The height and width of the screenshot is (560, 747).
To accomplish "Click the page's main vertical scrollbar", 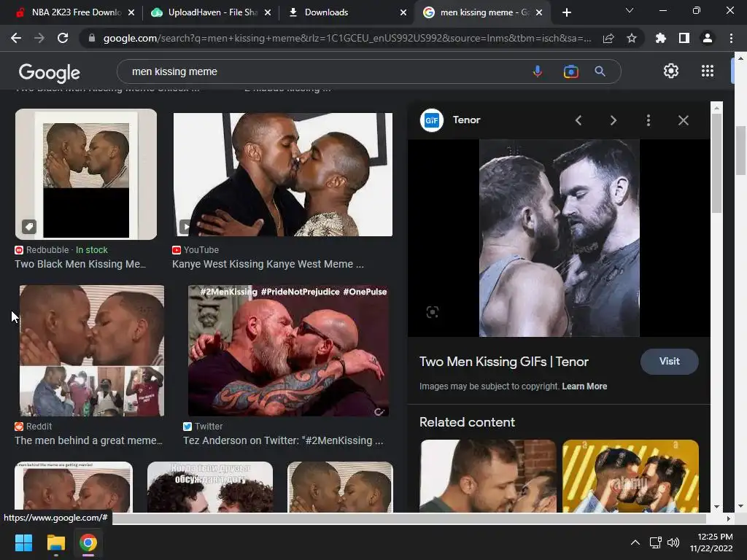I will pos(740,150).
